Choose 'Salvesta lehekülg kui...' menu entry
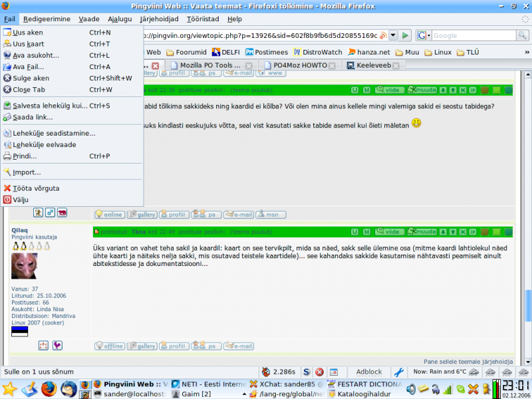This screenshot has height=399, width=532. pyautogui.click(x=72, y=106)
